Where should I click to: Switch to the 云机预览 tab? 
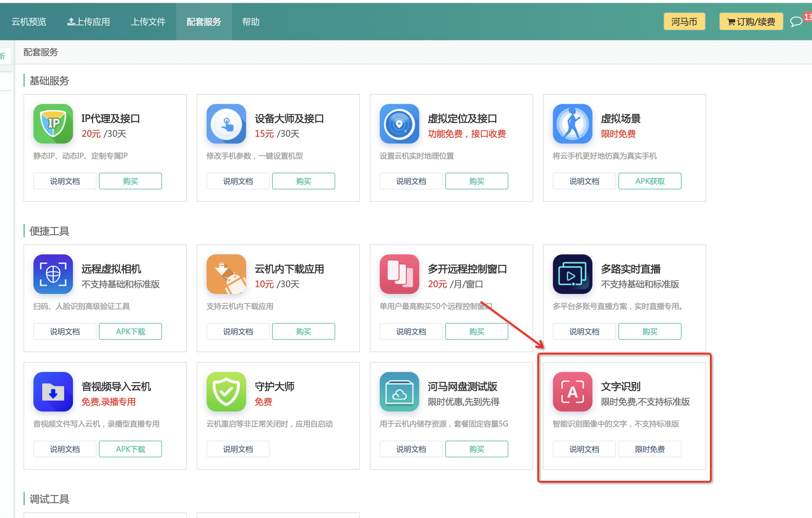click(x=29, y=21)
